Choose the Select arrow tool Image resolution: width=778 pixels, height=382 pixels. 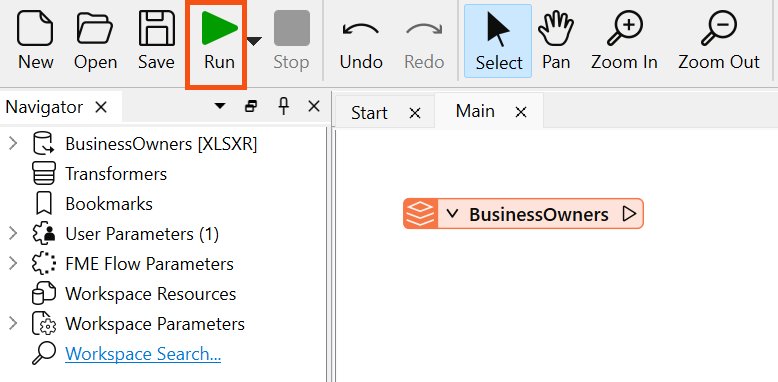[x=498, y=41]
